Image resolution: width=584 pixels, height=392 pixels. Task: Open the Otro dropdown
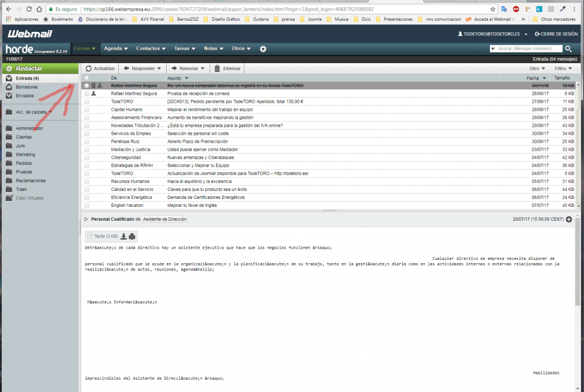(537, 68)
